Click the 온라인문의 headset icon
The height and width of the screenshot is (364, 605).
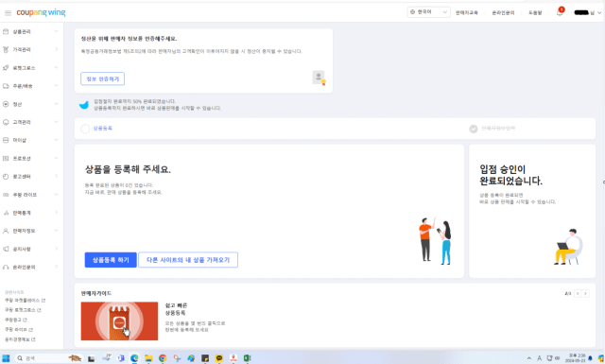coord(6,268)
